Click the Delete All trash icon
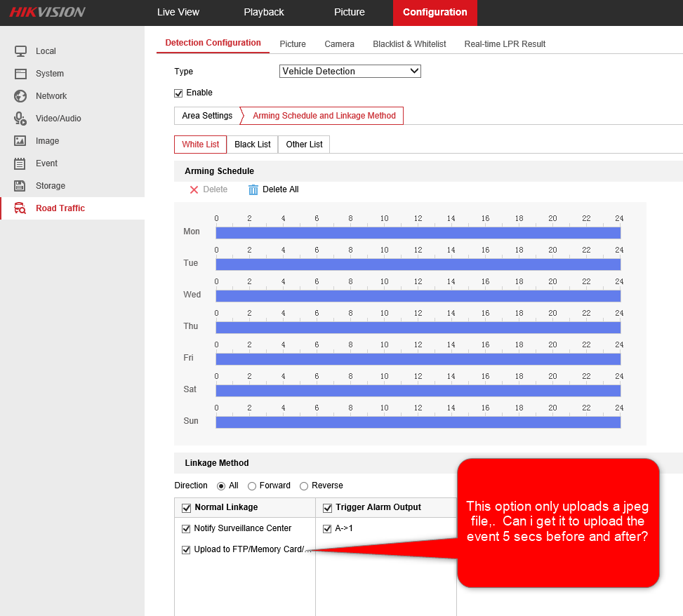683x616 pixels. click(253, 189)
